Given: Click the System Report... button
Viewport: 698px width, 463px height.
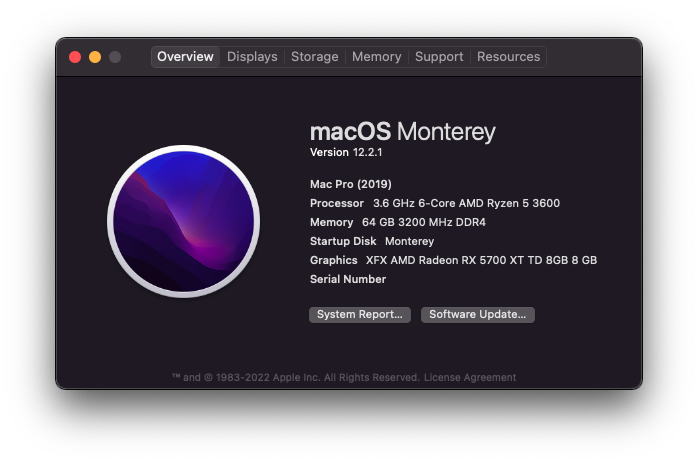Looking at the screenshot, I should click(360, 314).
